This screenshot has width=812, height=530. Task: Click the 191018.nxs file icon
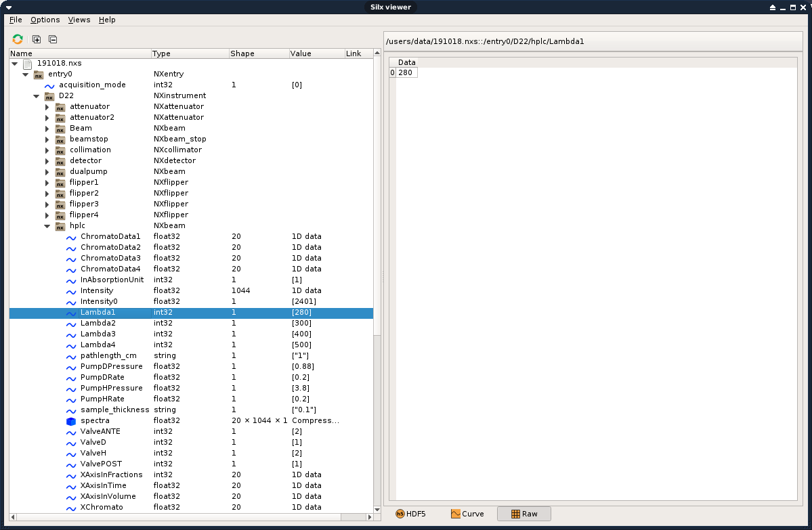(x=28, y=64)
